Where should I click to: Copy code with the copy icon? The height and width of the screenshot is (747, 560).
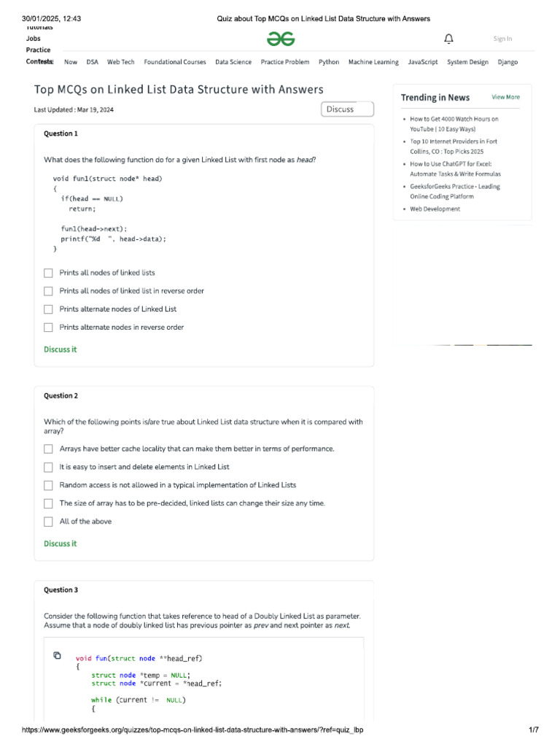tap(58, 656)
